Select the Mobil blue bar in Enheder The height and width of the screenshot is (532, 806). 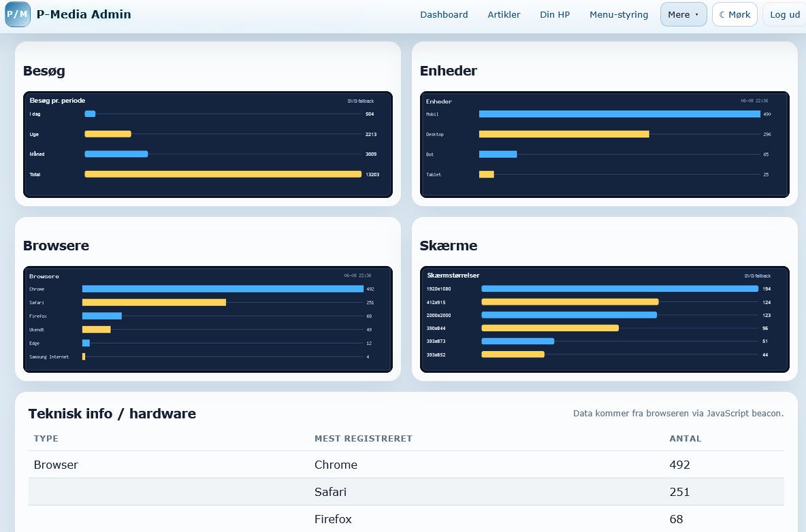pos(619,114)
